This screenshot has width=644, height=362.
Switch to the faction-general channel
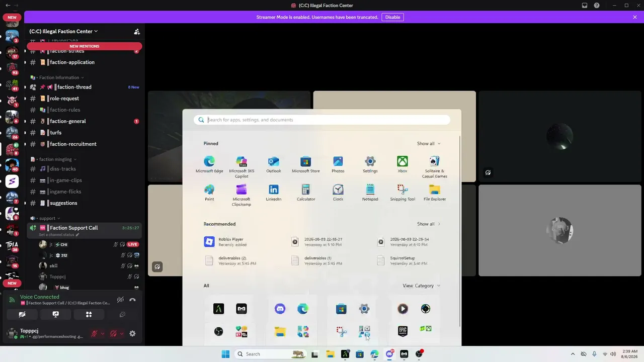tap(84, 121)
